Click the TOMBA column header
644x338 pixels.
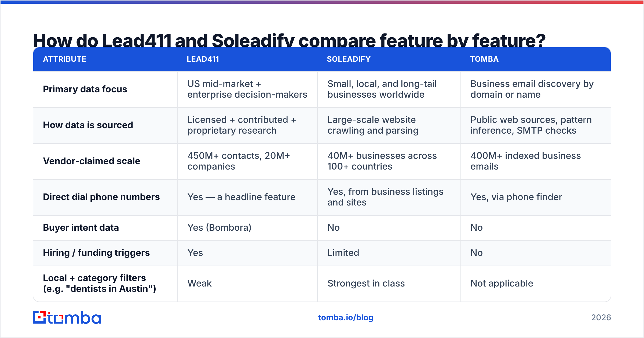click(484, 59)
